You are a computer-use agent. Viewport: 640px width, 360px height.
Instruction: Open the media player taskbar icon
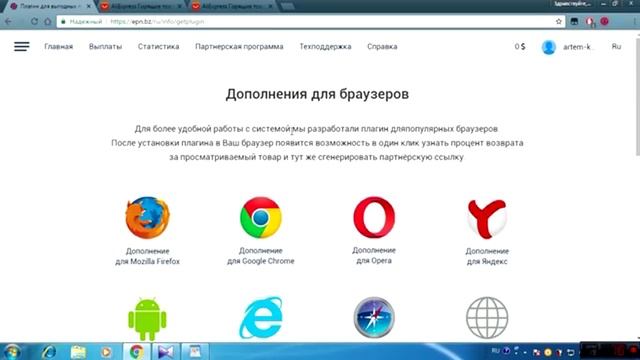[x=106, y=352]
